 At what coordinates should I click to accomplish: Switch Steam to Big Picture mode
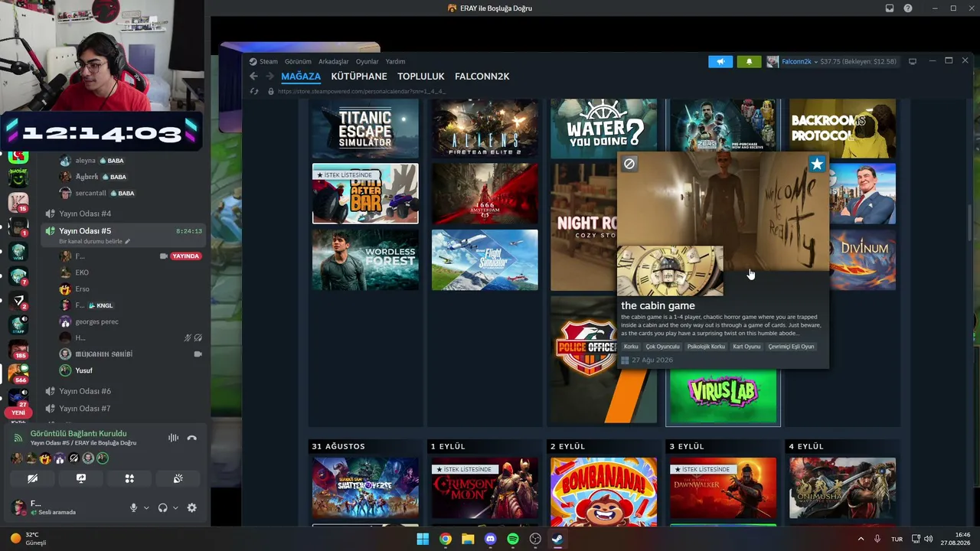pyautogui.click(x=912, y=61)
